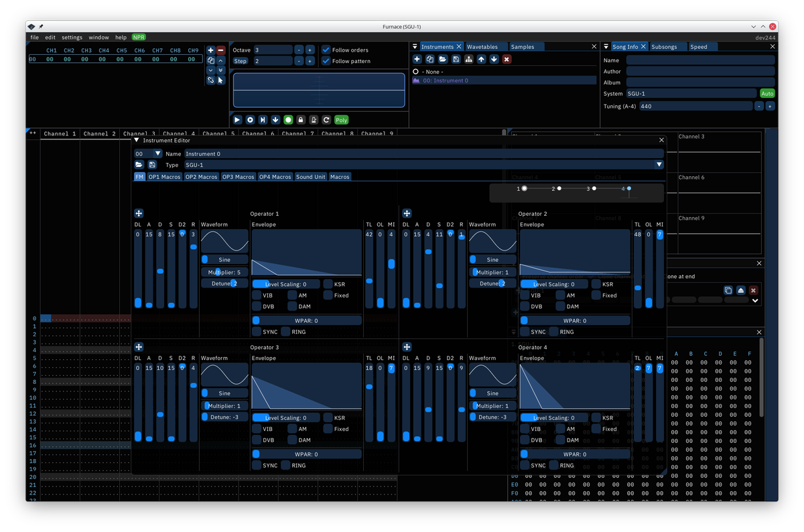Toggle the repeat pattern icon

tap(326, 120)
